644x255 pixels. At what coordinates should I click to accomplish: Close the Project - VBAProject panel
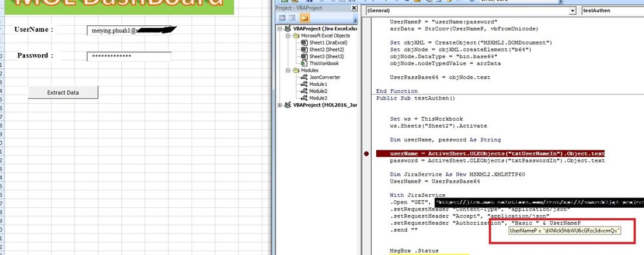tap(354, 8)
